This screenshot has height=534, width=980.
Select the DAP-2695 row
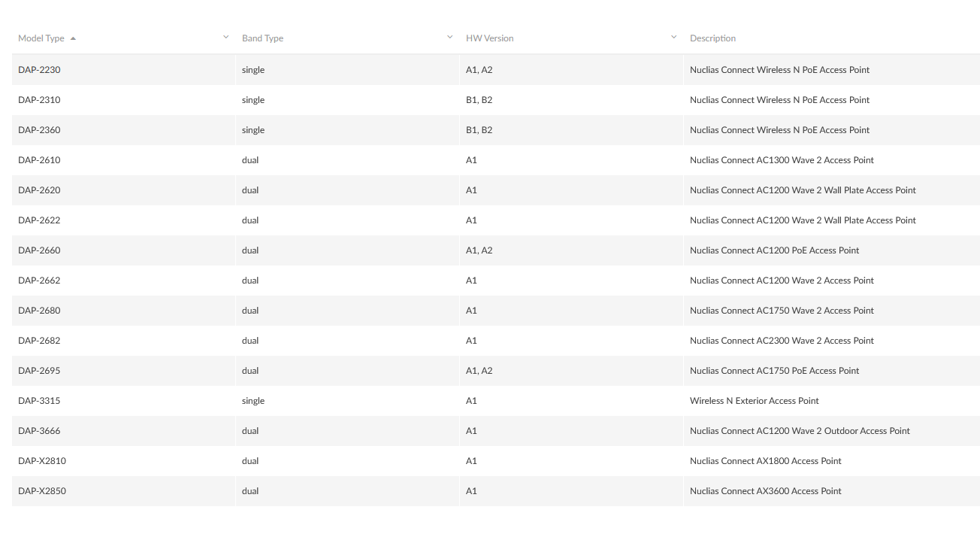[x=496, y=371]
